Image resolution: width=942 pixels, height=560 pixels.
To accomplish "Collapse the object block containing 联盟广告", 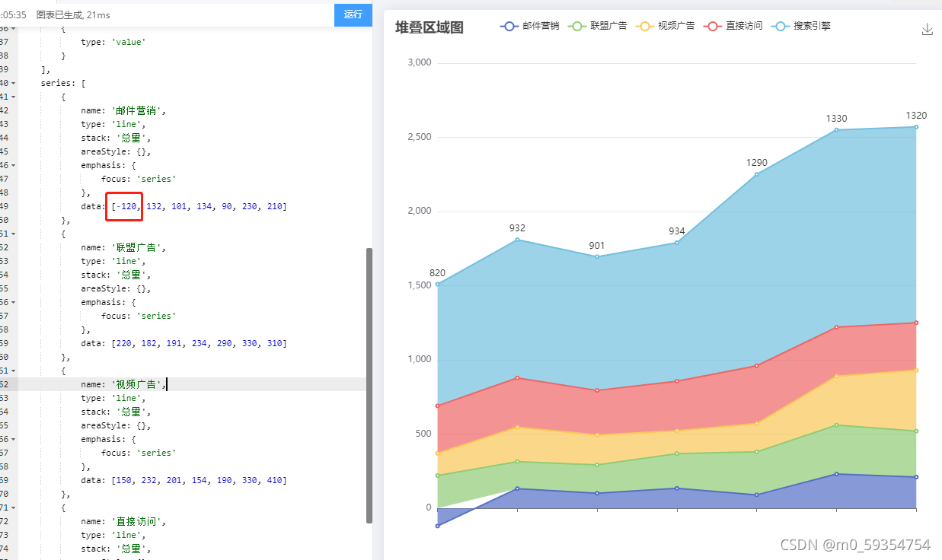I will [x=14, y=234].
